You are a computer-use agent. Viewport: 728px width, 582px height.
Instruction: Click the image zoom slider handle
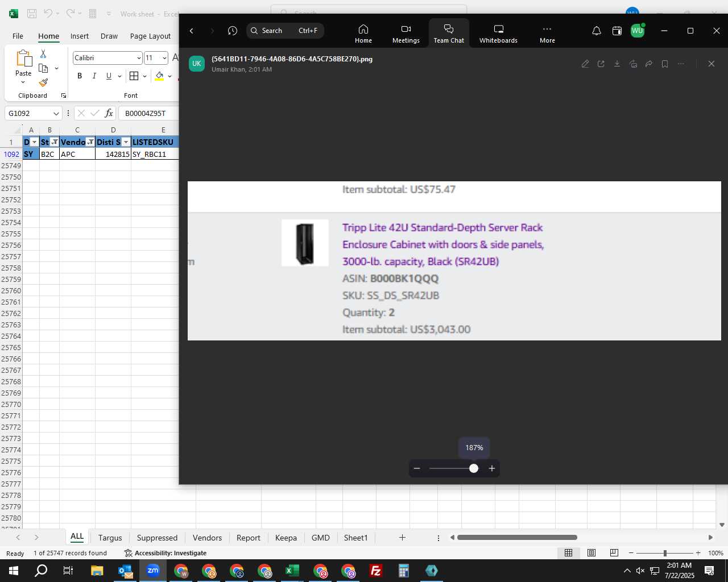[x=474, y=468]
